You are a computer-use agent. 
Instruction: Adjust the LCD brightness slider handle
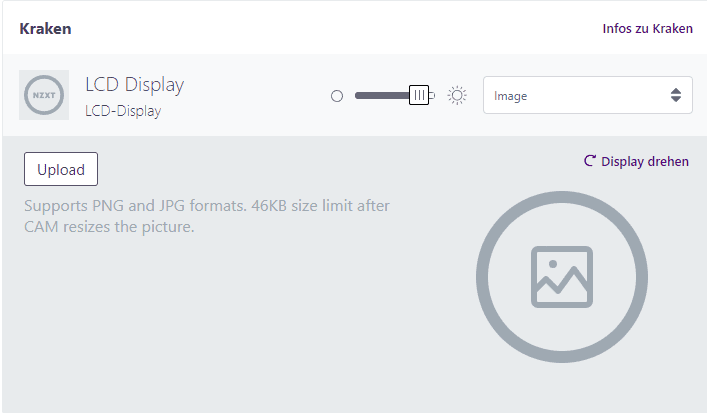pyautogui.click(x=419, y=95)
